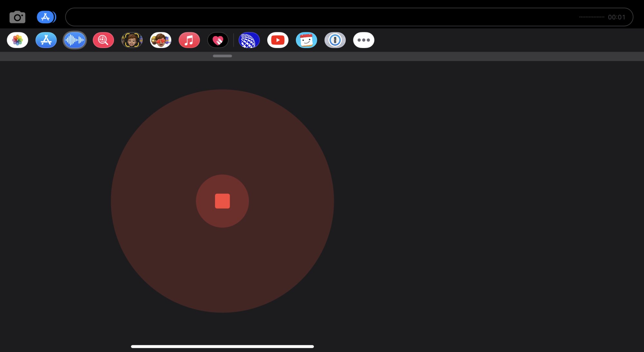Select the Audio Messages waveform app
Viewport: 644px width, 352px height.
coord(75,40)
